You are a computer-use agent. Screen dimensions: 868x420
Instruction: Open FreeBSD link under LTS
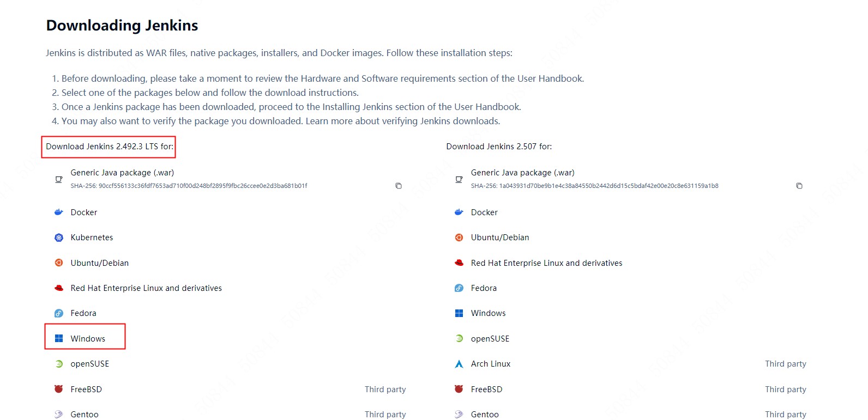[86, 389]
